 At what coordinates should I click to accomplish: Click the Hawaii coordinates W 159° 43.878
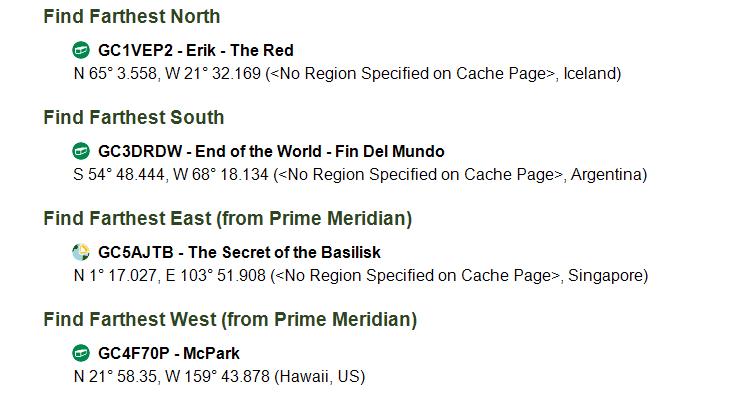(x=218, y=377)
